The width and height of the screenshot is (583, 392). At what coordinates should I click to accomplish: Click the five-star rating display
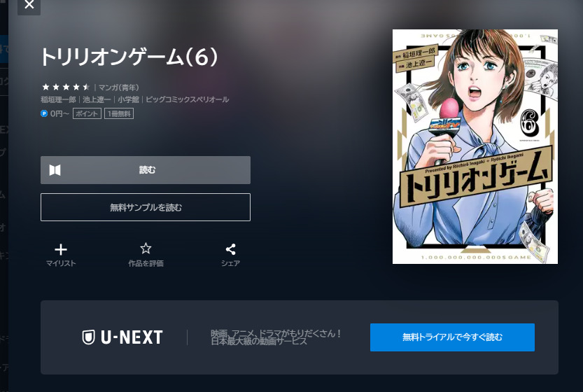[x=66, y=87]
